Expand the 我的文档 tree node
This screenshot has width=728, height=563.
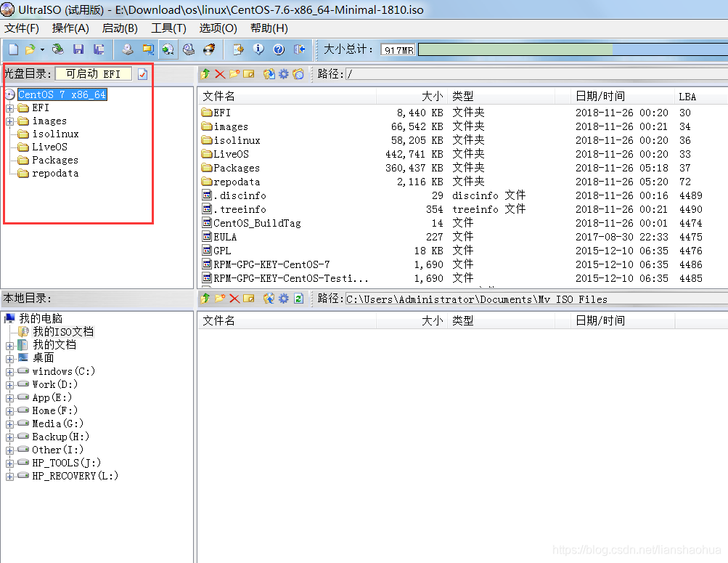click(x=9, y=345)
